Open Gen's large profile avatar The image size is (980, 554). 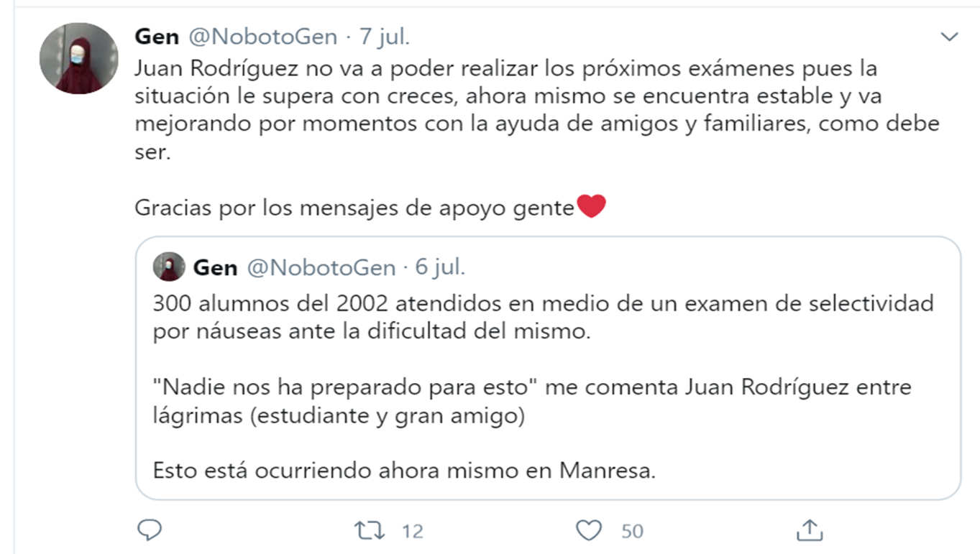pos(78,58)
